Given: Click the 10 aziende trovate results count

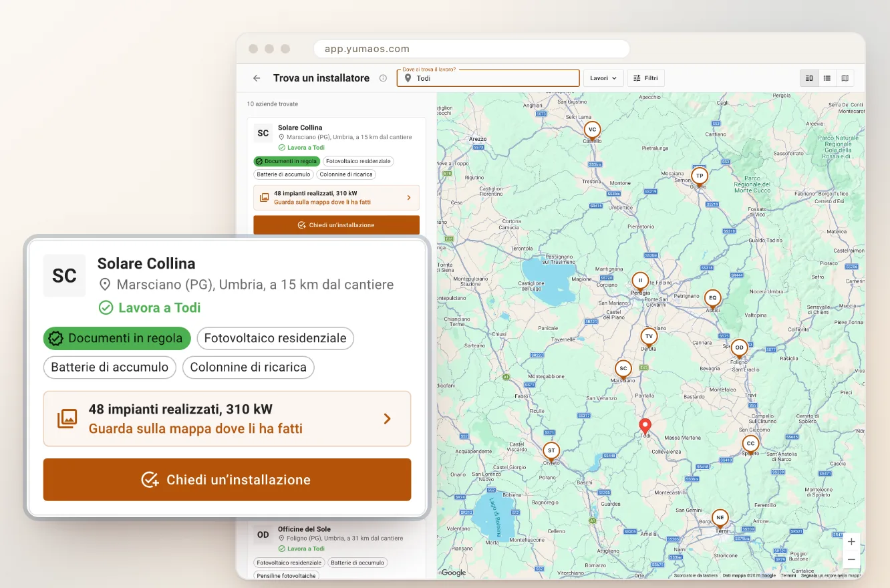Looking at the screenshot, I should 273,104.
